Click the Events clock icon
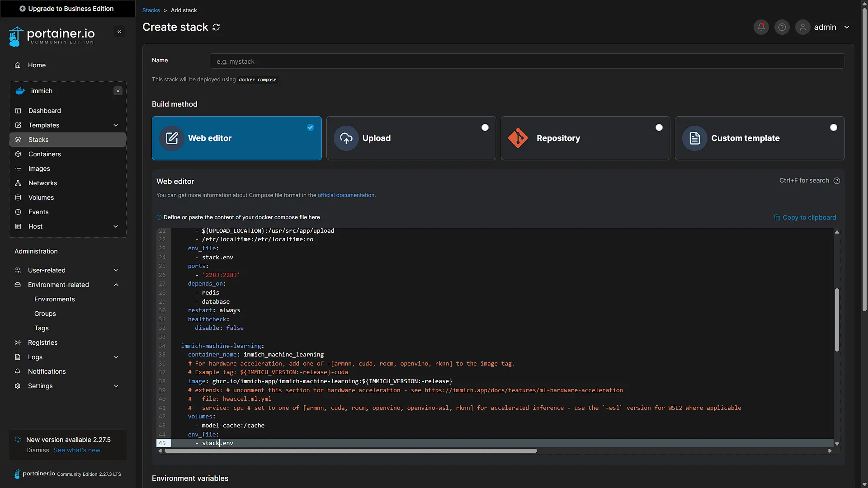This screenshot has width=868, height=488. coord(18,212)
